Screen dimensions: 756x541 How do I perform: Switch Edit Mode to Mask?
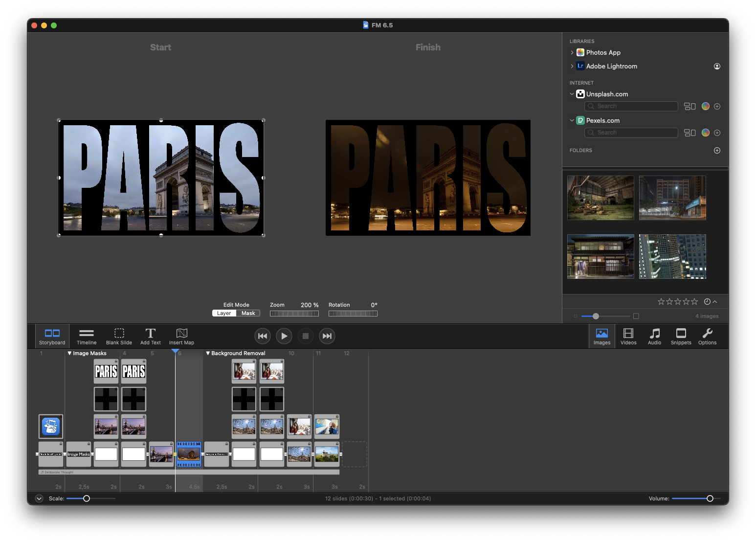[248, 313]
